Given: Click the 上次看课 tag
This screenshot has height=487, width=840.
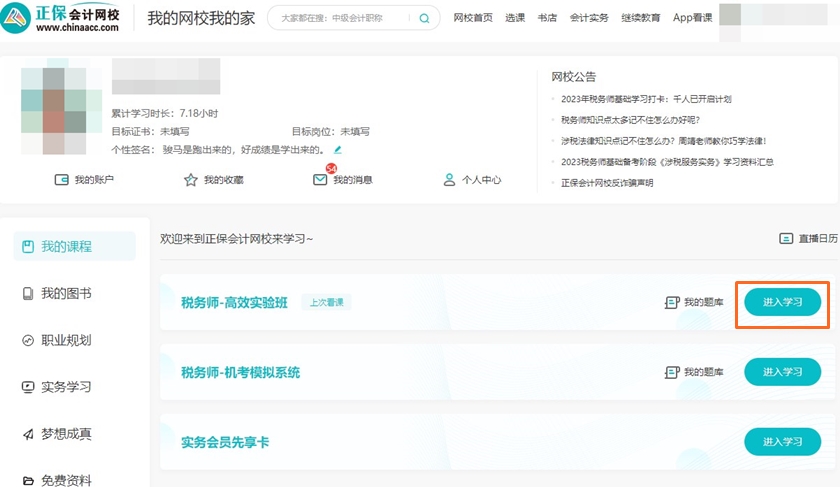Looking at the screenshot, I should point(326,302).
